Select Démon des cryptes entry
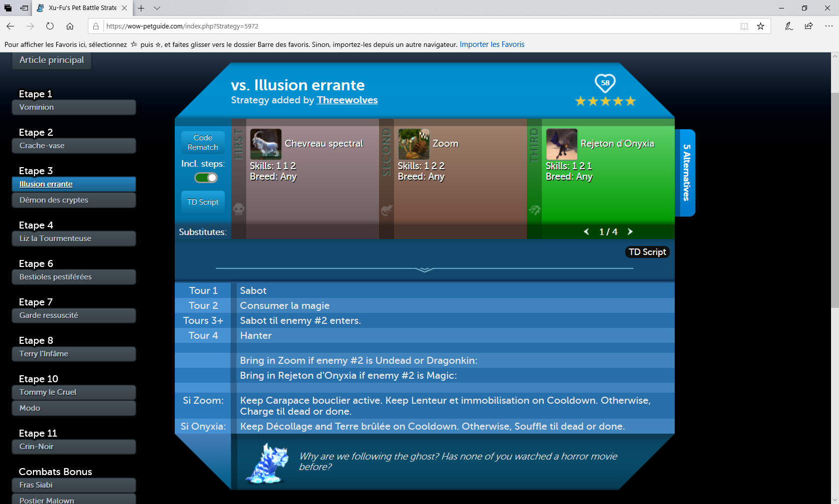Viewport: 839px width, 504px height. (x=74, y=200)
